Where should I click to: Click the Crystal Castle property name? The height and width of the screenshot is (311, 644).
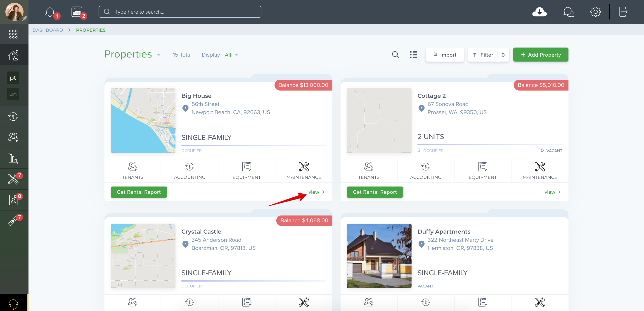pyautogui.click(x=201, y=232)
